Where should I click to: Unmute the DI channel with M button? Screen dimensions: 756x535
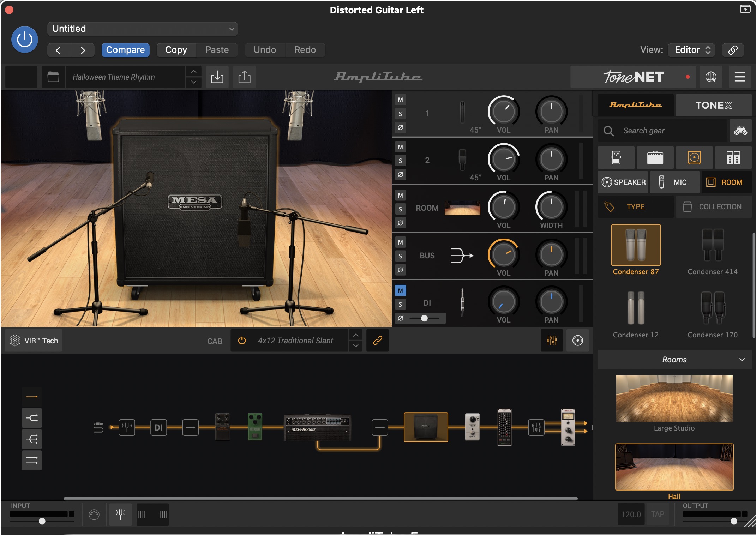tap(400, 290)
